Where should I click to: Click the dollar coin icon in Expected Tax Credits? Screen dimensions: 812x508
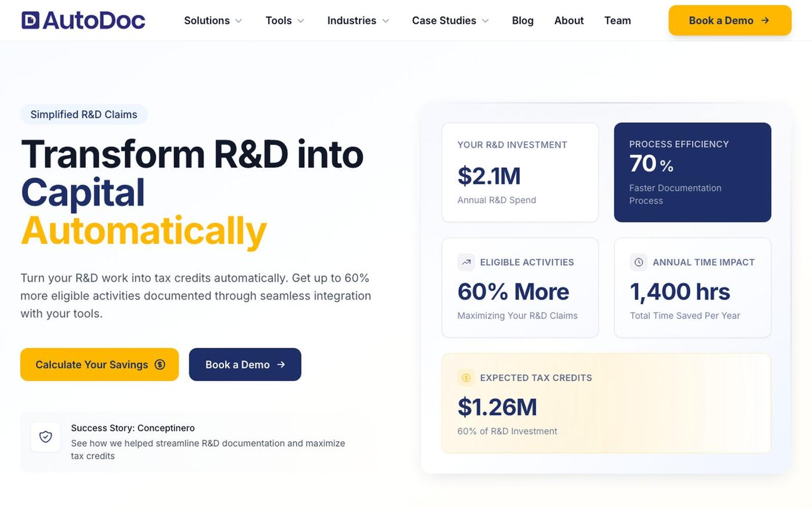coord(466,378)
